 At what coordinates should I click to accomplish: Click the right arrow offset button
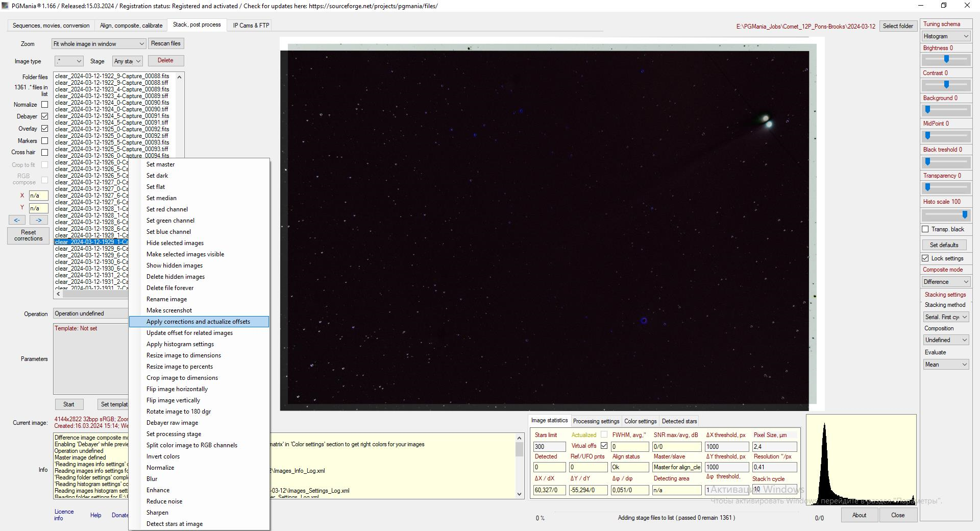click(x=39, y=220)
